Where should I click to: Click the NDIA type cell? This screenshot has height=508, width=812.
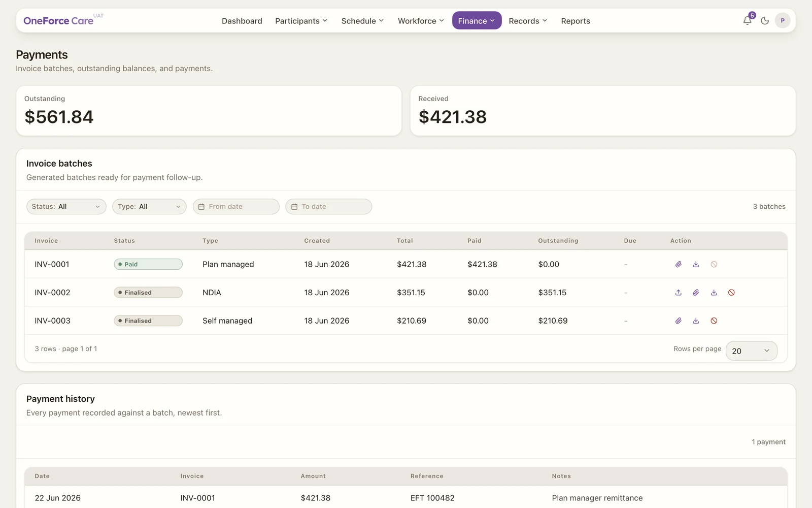[x=212, y=293]
